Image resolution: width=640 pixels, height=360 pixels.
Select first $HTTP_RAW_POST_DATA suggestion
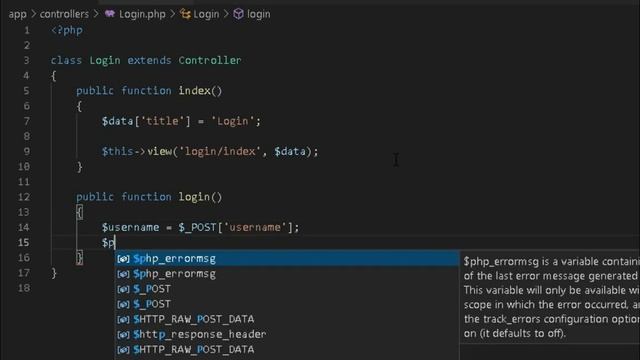tap(287, 319)
